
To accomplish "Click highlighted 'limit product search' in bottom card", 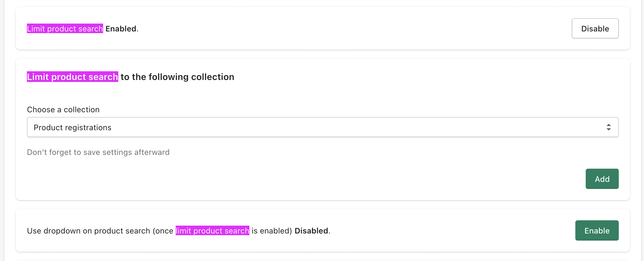I will 212,231.
